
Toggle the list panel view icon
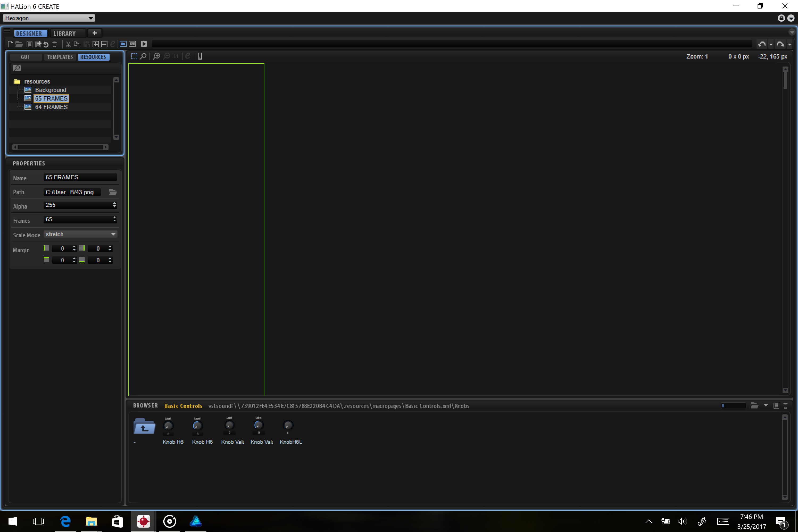tap(132, 44)
